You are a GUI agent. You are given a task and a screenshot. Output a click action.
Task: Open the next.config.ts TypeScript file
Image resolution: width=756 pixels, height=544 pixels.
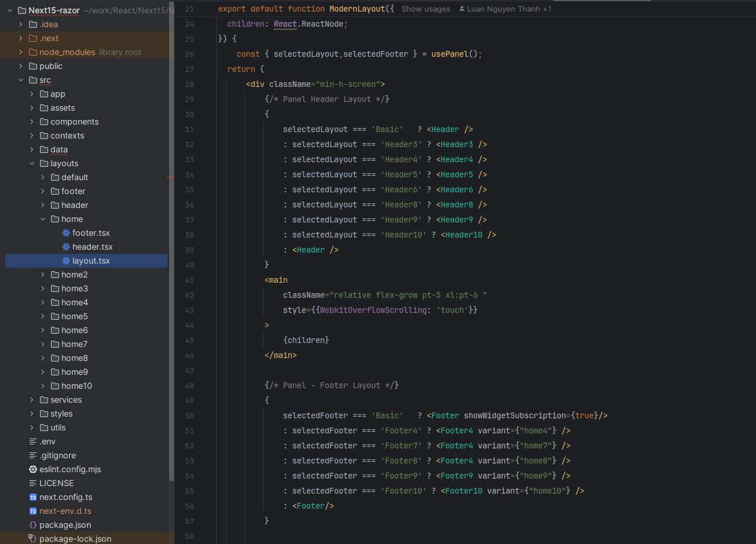pos(66,497)
